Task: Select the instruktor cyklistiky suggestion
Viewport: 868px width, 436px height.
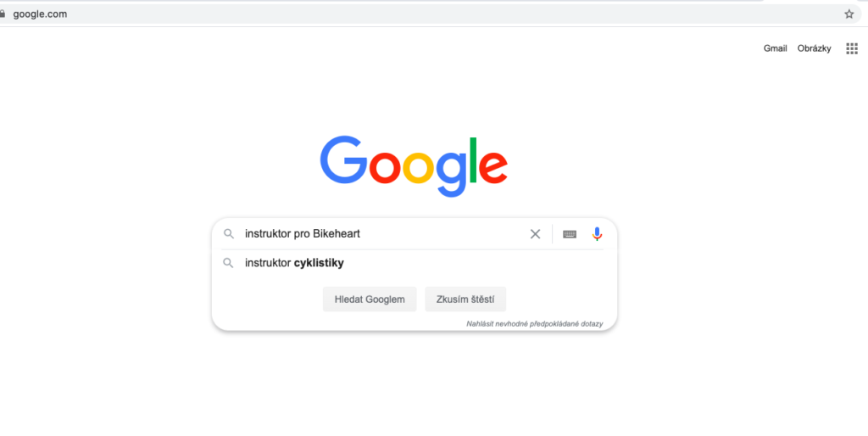Action: (x=414, y=263)
